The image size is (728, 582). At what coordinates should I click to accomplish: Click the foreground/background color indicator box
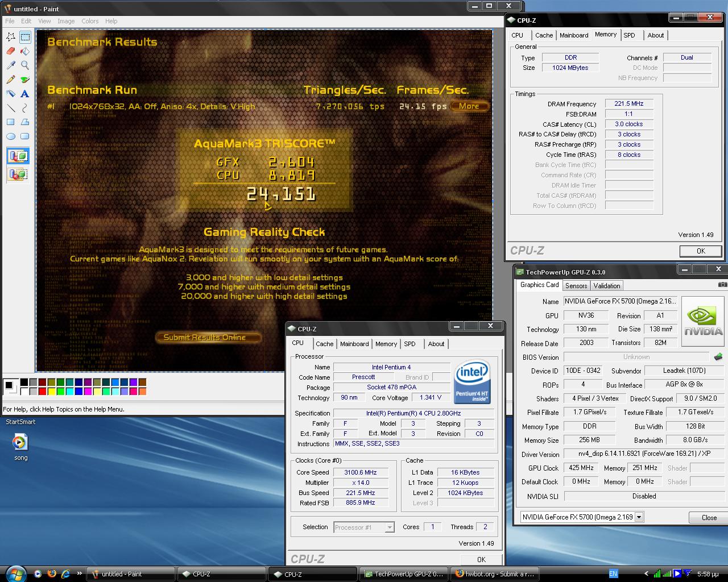11,386
